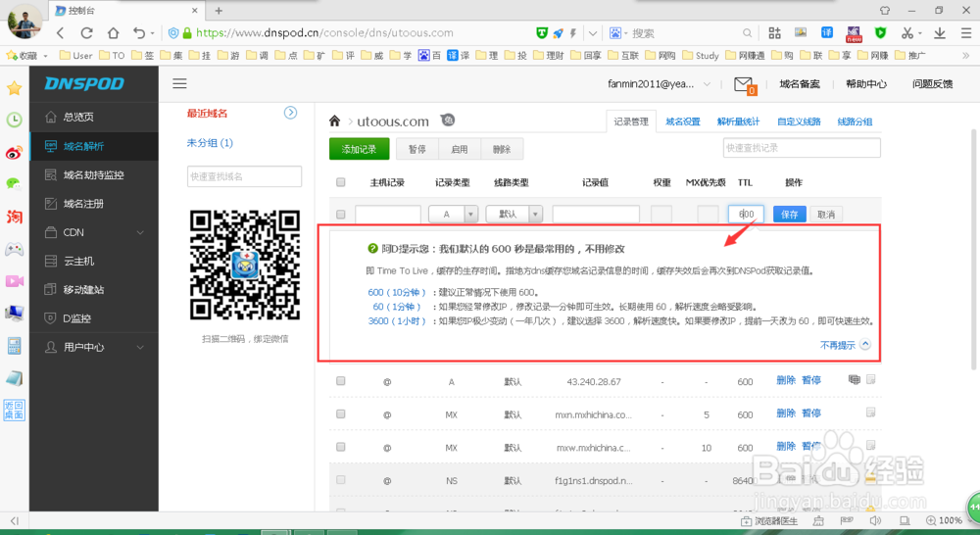Click the search magnifier icon

(x=747, y=33)
